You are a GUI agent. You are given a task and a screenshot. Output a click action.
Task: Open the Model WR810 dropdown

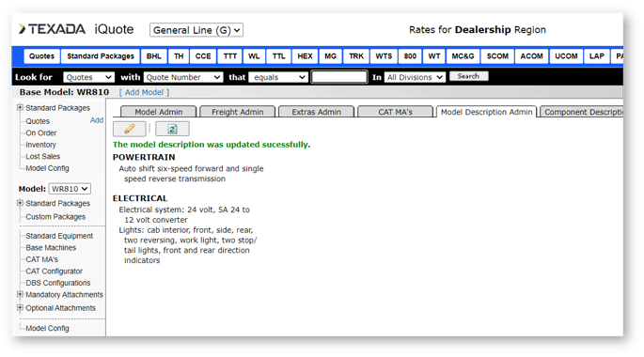pyautogui.click(x=70, y=189)
